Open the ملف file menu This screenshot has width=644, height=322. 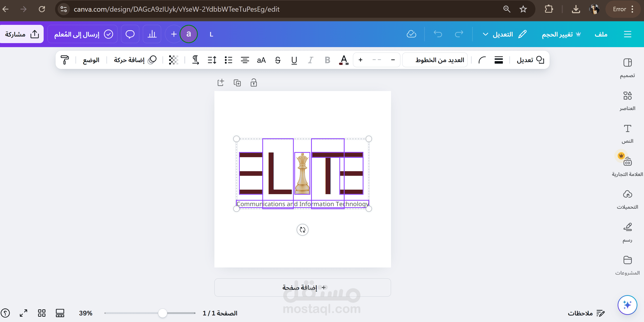coord(601,34)
